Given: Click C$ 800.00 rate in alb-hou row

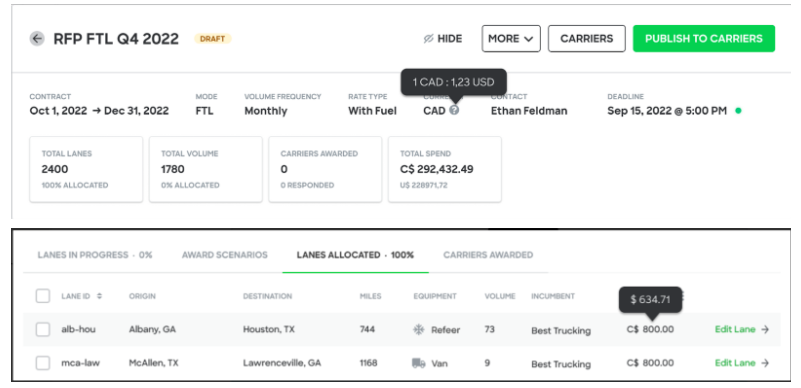Looking at the screenshot, I should pyautogui.click(x=650, y=330).
